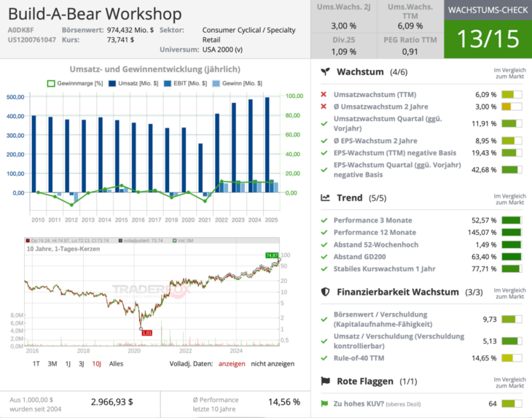532x418 pixels.
Task: Click the Div.25 value 1,09 %
Action: (344, 52)
